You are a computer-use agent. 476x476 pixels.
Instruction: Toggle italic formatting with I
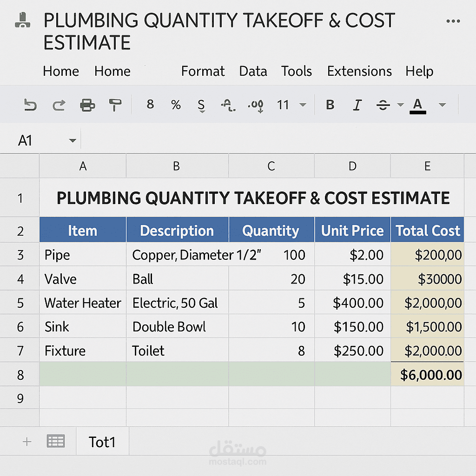tap(357, 105)
